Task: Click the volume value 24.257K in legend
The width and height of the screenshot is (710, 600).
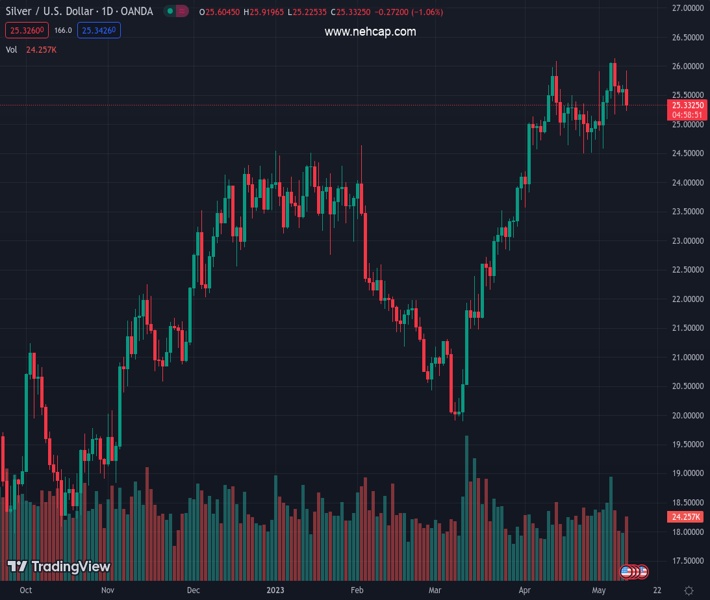Action: [x=41, y=49]
